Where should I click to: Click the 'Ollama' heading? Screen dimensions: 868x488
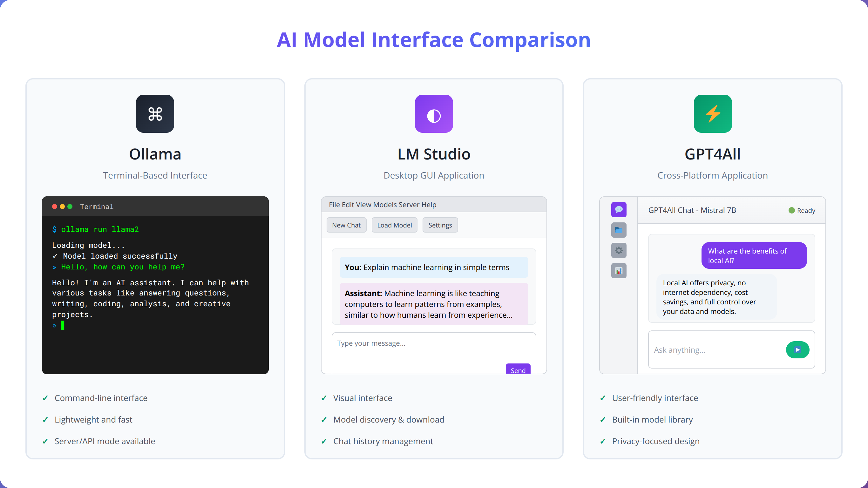coord(155,154)
